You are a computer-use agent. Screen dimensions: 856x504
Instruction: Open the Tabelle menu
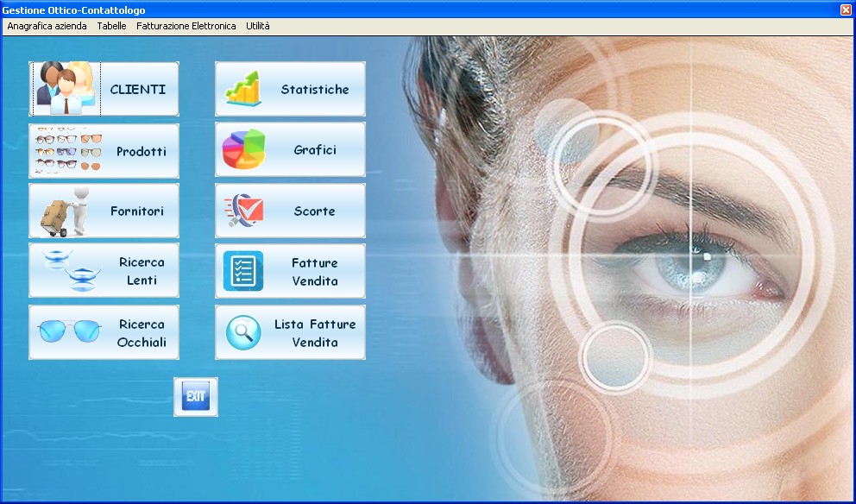(111, 26)
